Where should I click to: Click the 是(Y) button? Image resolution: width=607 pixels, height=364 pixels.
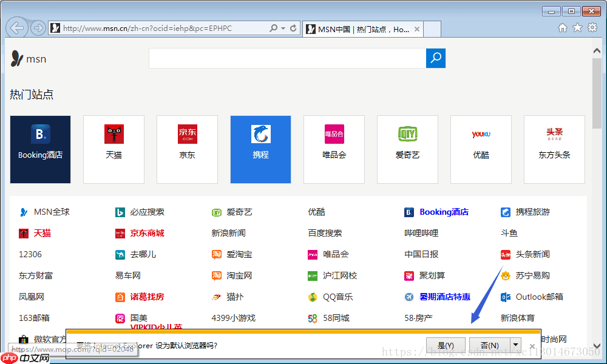pos(446,345)
